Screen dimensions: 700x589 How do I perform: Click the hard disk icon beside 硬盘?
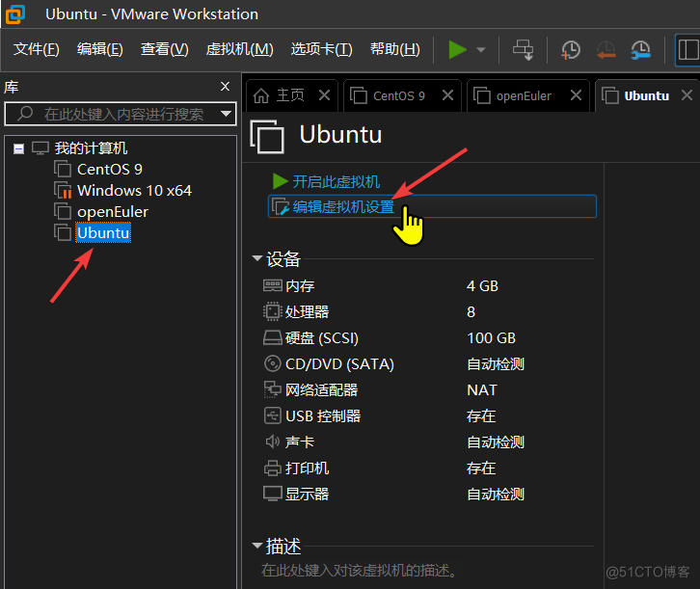(272, 337)
